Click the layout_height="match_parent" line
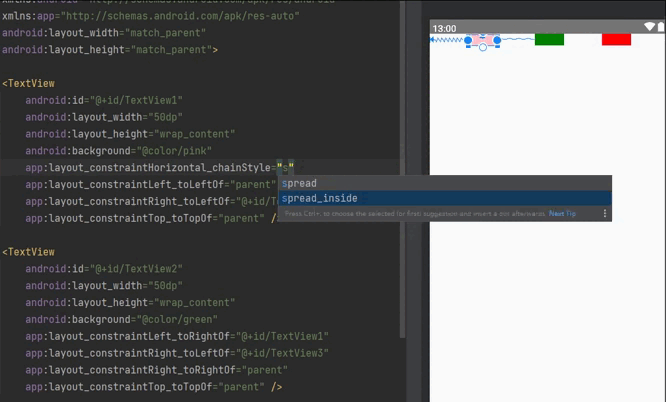Screen dimensions: 666x402 pyautogui.click(x=110, y=50)
